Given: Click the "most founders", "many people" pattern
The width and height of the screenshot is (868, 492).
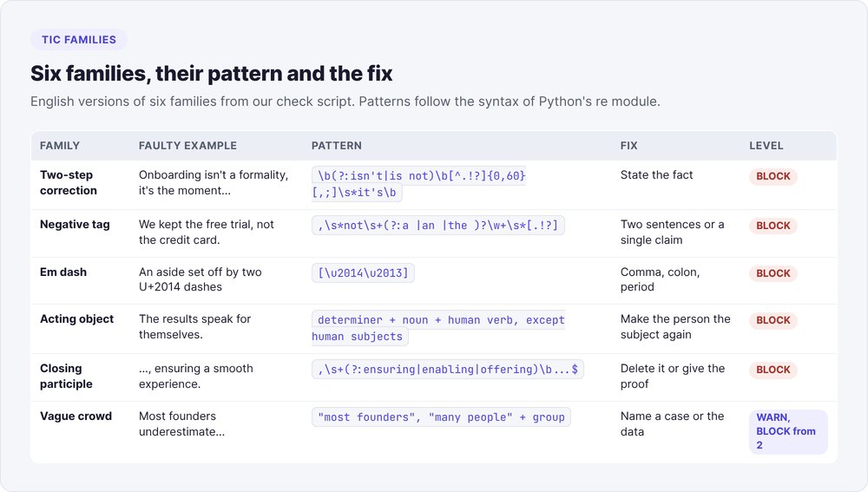Looking at the screenshot, I should point(441,417).
